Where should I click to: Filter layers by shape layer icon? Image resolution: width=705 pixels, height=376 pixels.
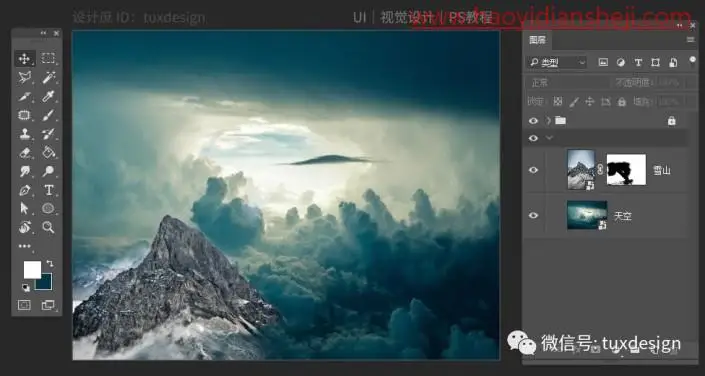pyautogui.click(x=656, y=63)
